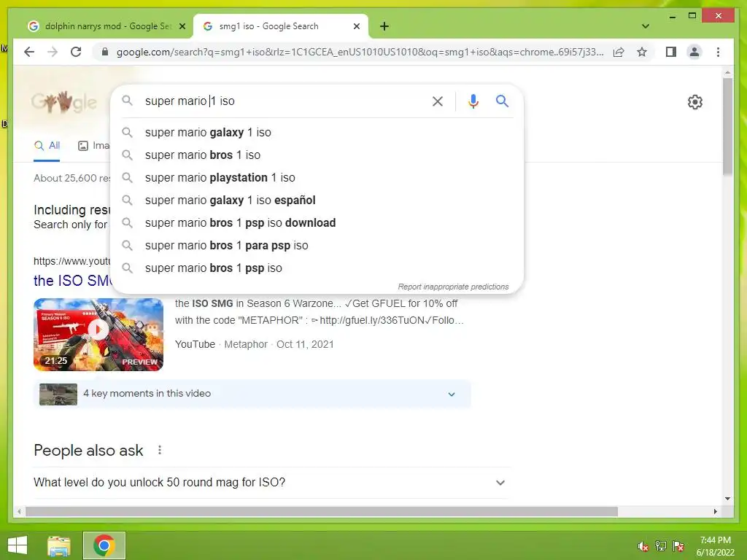Open the All results tab
Image resolution: width=747 pixels, height=560 pixels.
click(47, 146)
